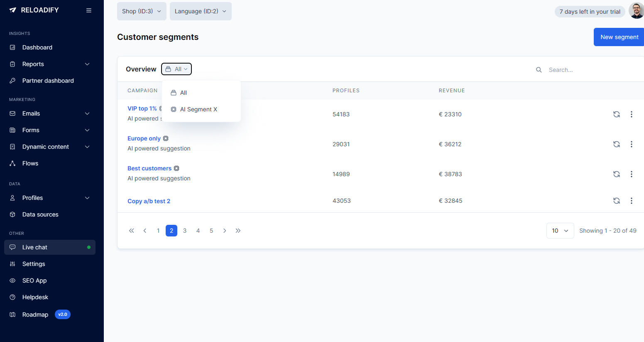Screen dimensions: 644x342
Task: Open the three-dot menu for Best customers
Action: tap(631, 174)
